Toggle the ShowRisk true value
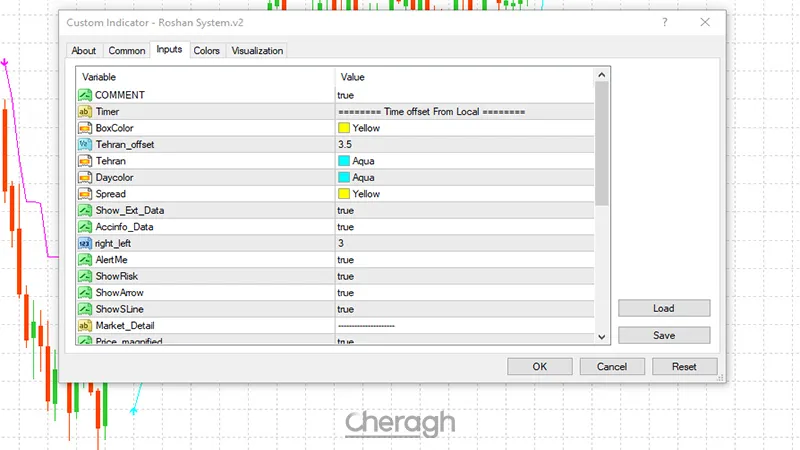The image size is (800, 450). (346, 276)
